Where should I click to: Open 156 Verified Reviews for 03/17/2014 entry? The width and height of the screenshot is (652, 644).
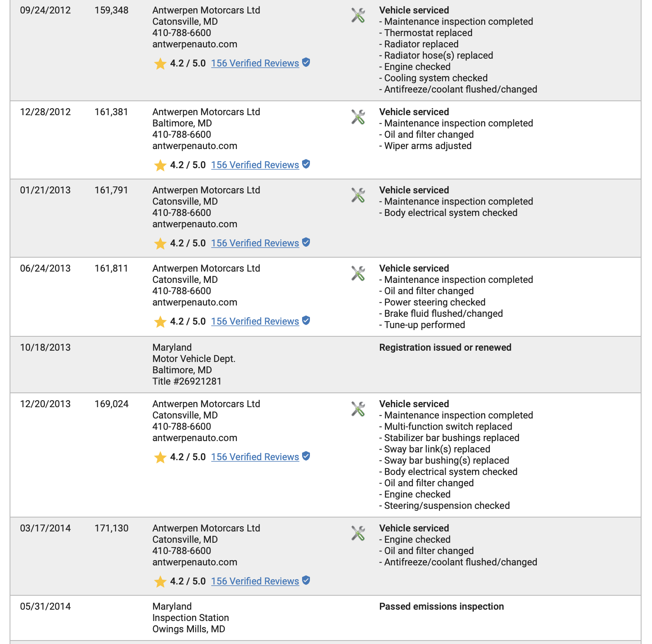pyautogui.click(x=255, y=581)
